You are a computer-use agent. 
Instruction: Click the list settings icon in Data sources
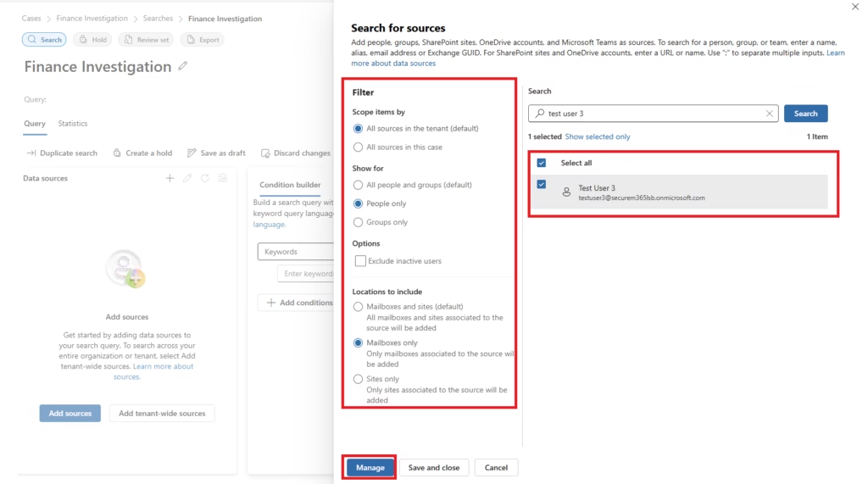[x=223, y=178]
